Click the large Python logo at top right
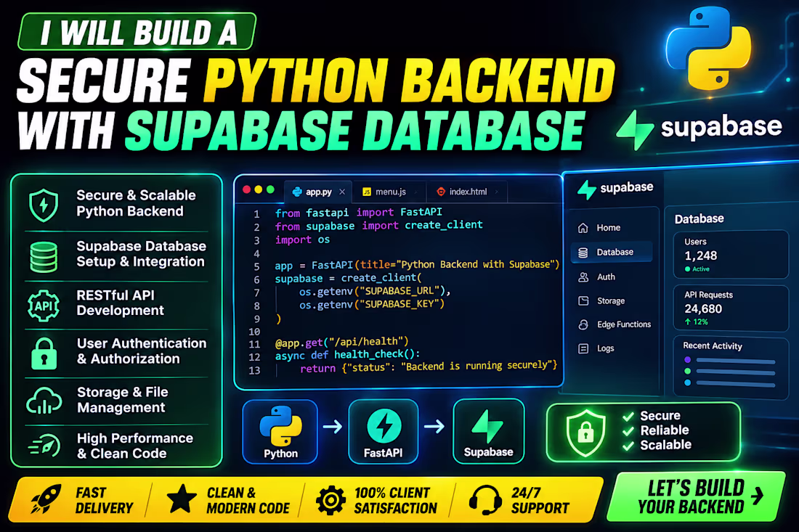 (709, 49)
